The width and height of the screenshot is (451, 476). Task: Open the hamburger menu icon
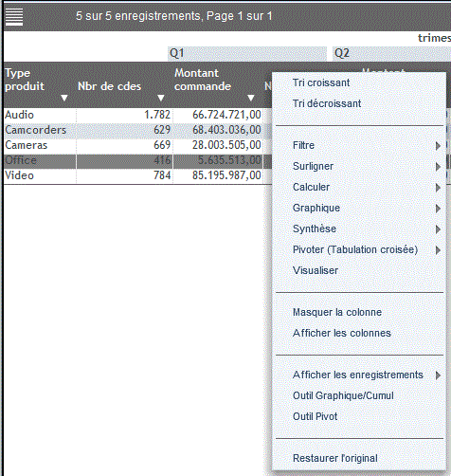point(14,17)
